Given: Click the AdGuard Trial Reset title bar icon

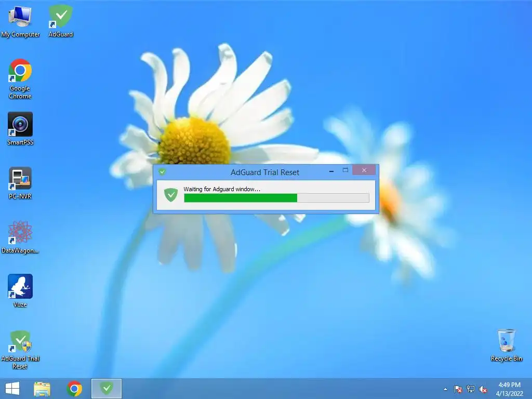Looking at the screenshot, I should (162, 172).
